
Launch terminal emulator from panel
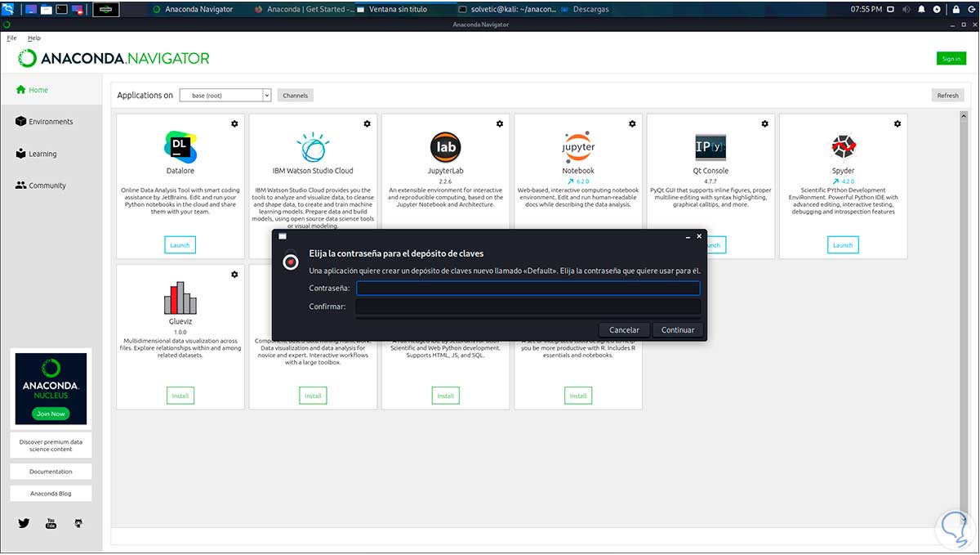point(61,9)
